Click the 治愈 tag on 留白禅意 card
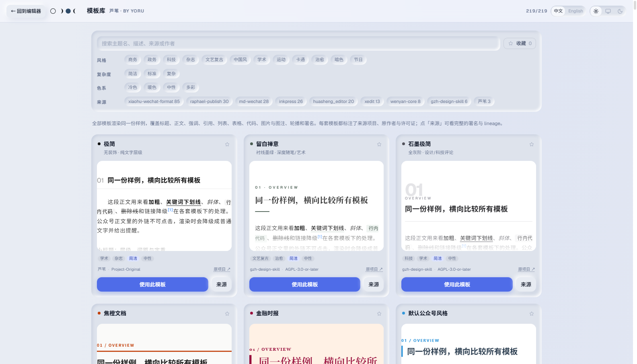The height and width of the screenshot is (364, 637). 279,259
